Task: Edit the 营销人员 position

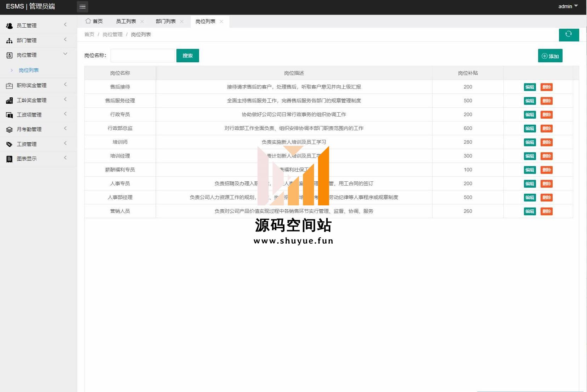Action: point(530,211)
